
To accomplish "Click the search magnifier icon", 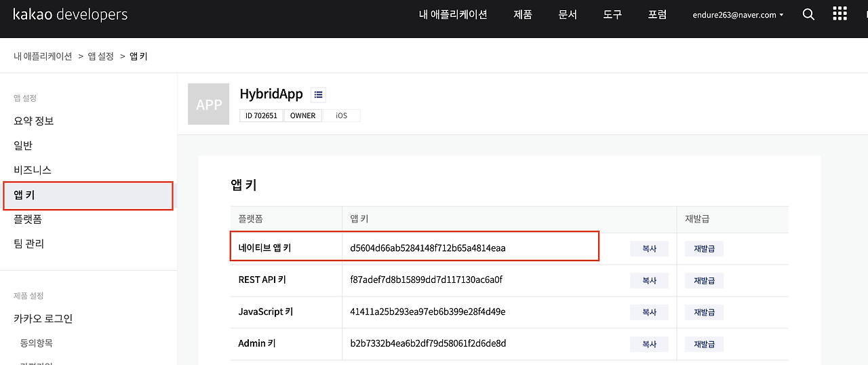I will click(808, 14).
